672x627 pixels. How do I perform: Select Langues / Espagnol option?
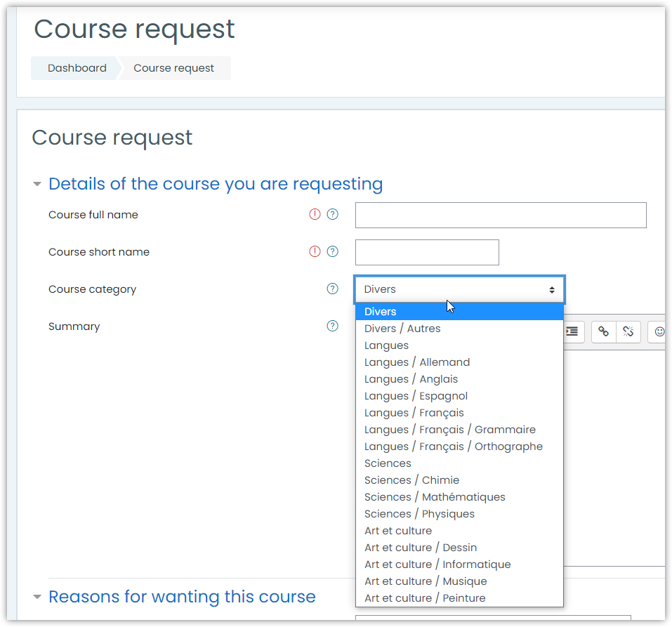[x=459, y=396]
